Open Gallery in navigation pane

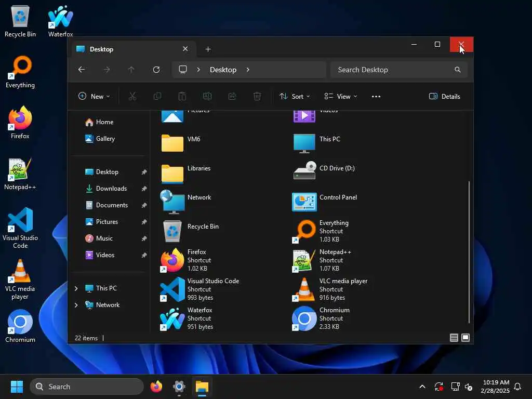click(105, 139)
